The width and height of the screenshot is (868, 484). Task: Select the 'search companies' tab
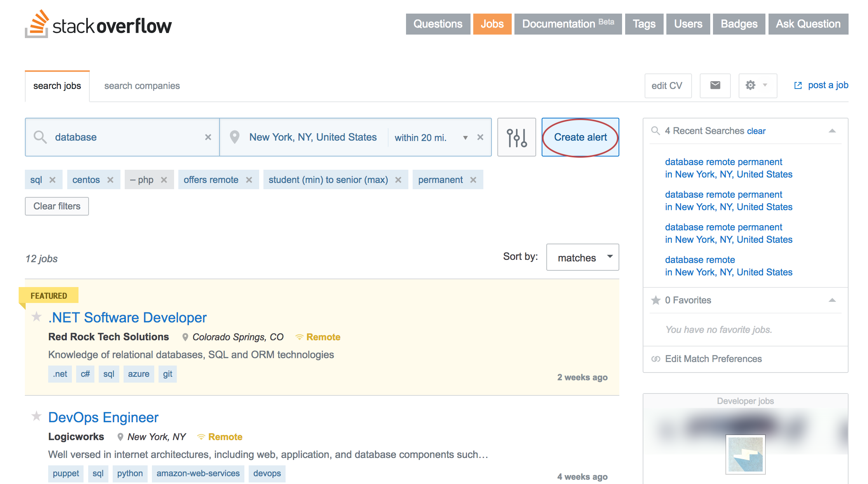[x=142, y=85]
